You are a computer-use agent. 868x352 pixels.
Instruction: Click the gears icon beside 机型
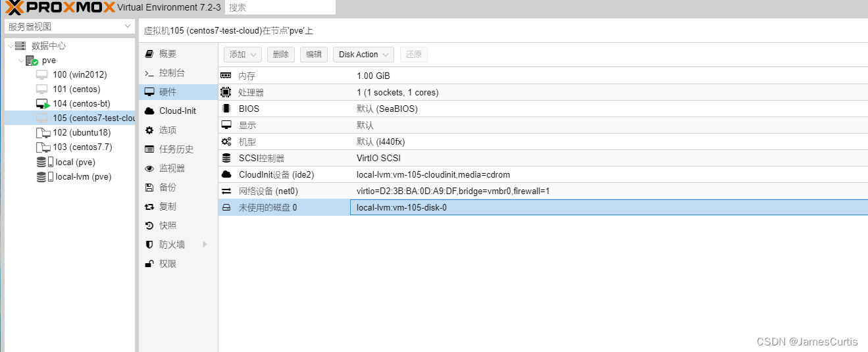point(226,141)
